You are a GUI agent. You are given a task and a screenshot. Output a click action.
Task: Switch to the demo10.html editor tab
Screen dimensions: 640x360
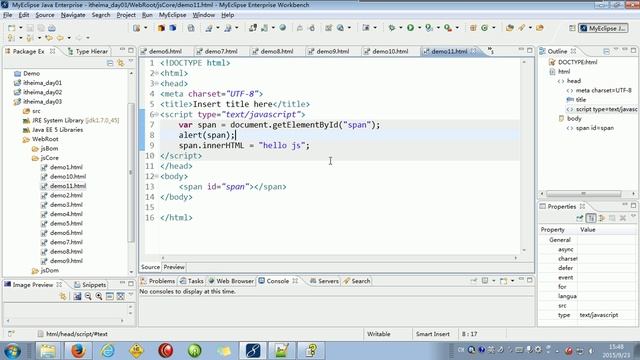[390, 51]
